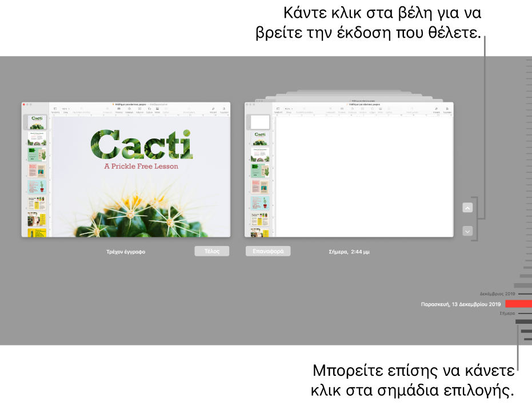Image resolution: width=532 pixels, height=405 pixels.
Task: Click Πίνακας table icon in the version window
Action: 342,109
